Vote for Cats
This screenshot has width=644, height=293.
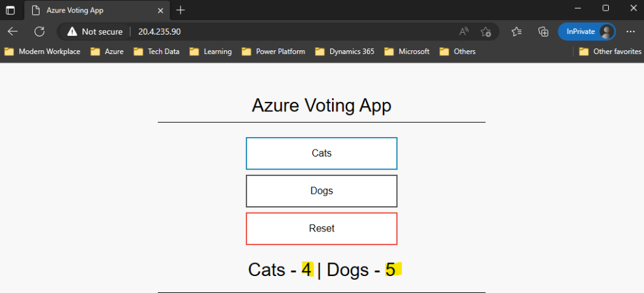(321, 153)
